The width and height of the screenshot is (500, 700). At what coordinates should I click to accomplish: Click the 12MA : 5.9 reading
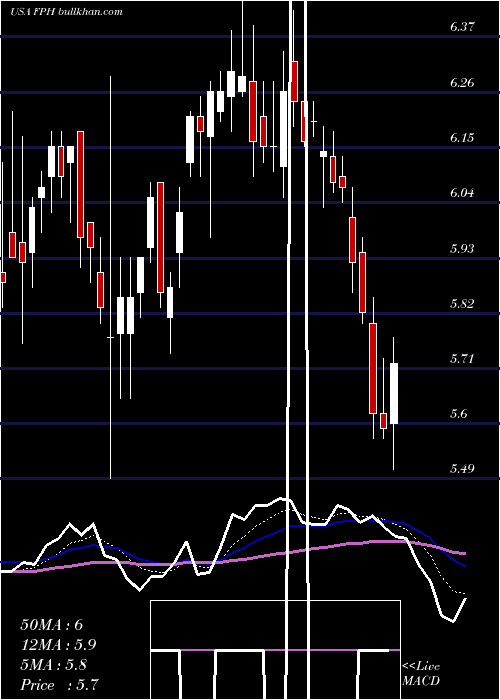(x=58, y=645)
